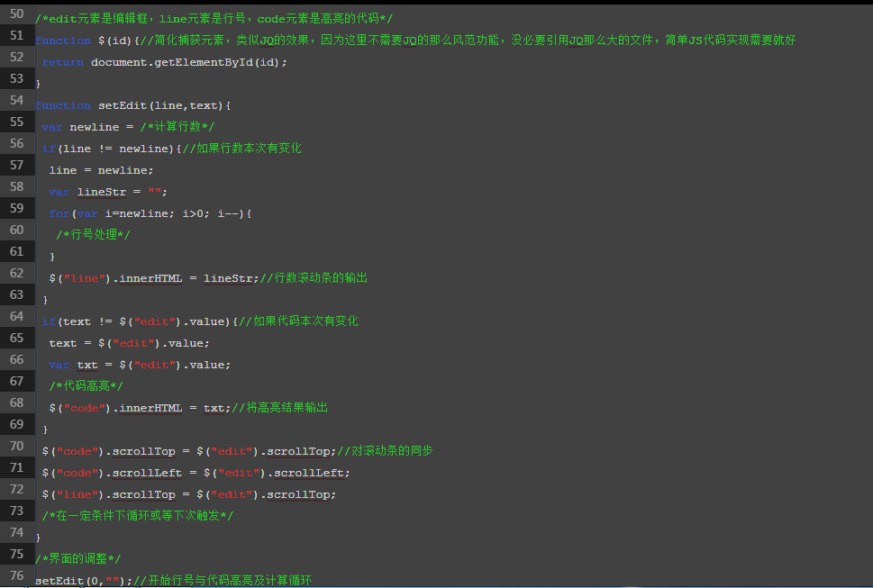This screenshot has width=873, height=588.
Task: Click the 代码高亮 comment
Action: [86, 386]
